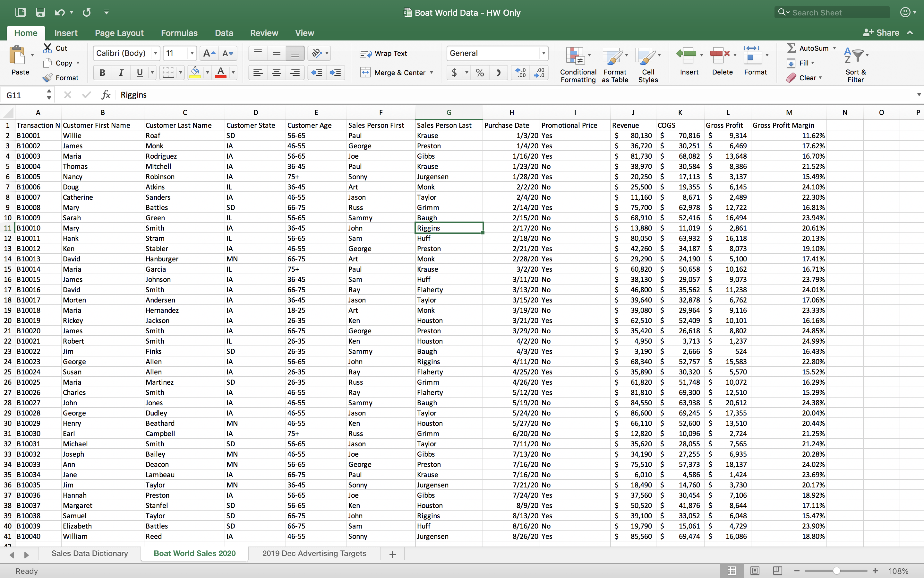Switch to Normal view in status bar
The image size is (924, 578).
732,571
